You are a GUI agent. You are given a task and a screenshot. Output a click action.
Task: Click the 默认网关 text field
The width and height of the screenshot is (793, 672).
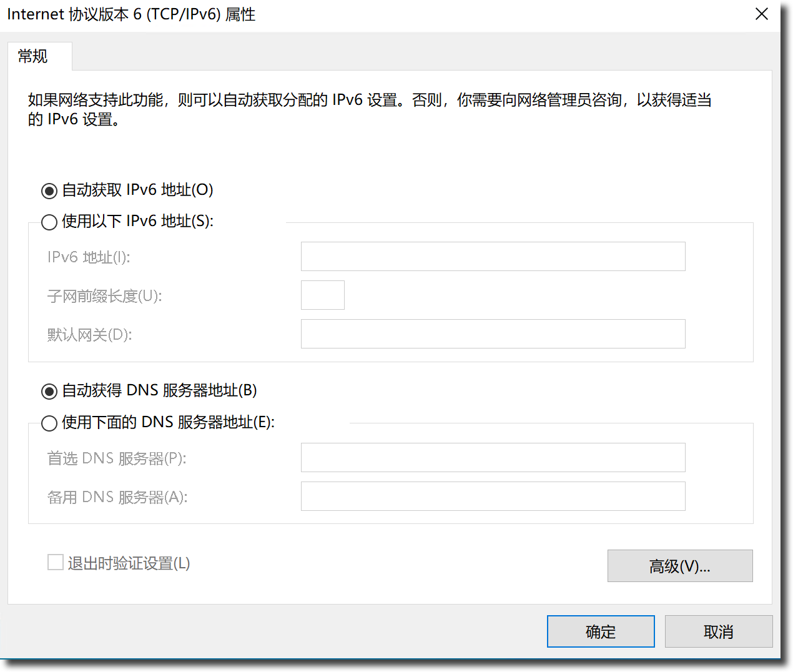(x=493, y=334)
